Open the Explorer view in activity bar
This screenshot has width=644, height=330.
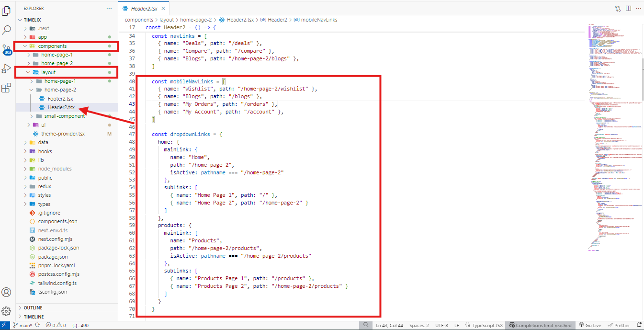coord(7,10)
